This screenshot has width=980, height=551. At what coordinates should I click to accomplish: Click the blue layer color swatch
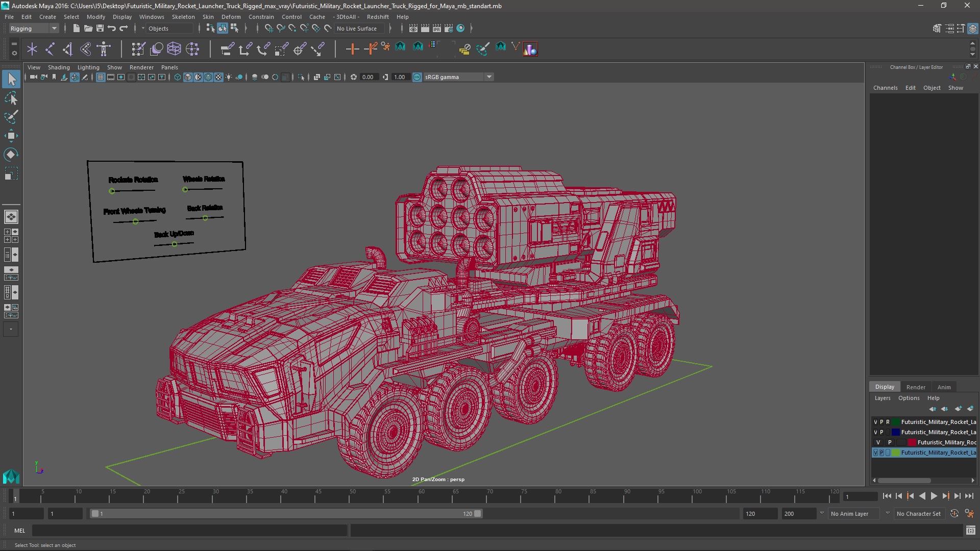tap(895, 432)
